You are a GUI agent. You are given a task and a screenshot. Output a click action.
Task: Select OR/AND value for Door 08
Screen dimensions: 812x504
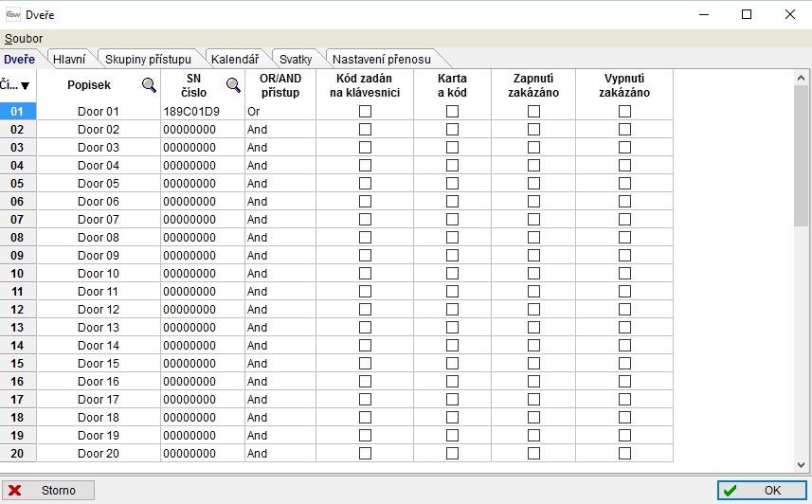(280, 238)
